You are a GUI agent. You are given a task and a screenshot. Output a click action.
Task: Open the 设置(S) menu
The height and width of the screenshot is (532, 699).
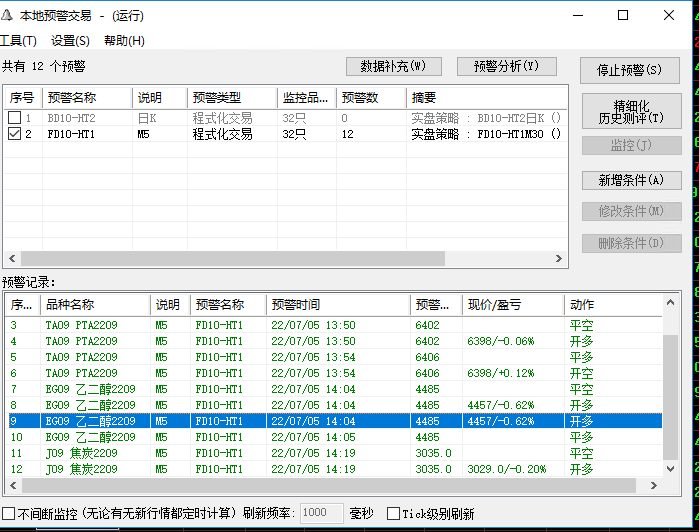(x=70, y=41)
